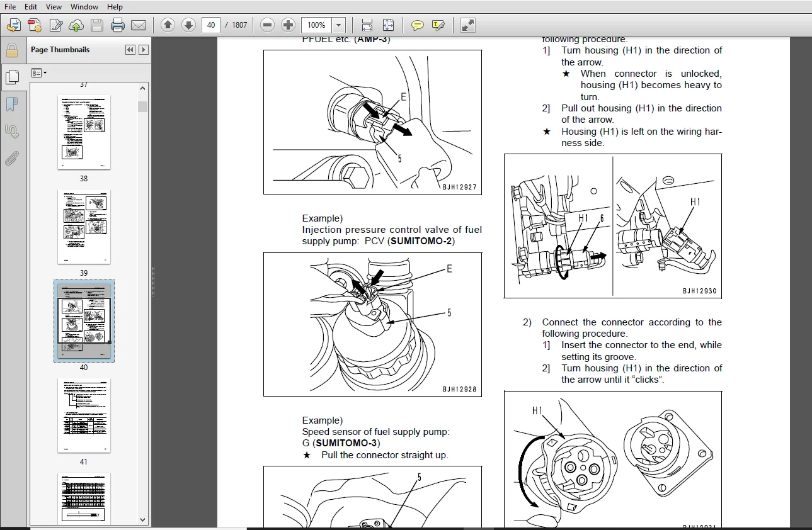
Task: Click the 100% zoom value field
Action: (x=317, y=25)
